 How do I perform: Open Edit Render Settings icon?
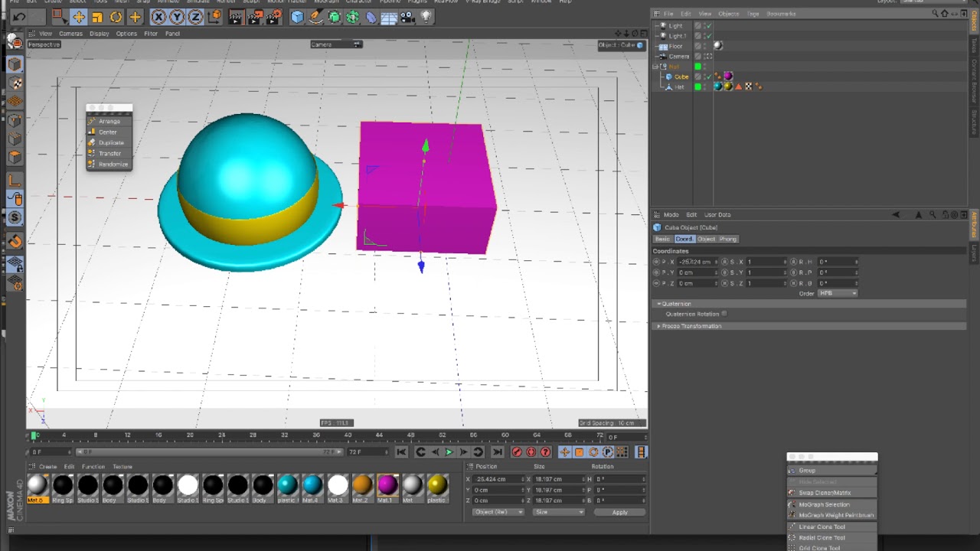pos(273,16)
